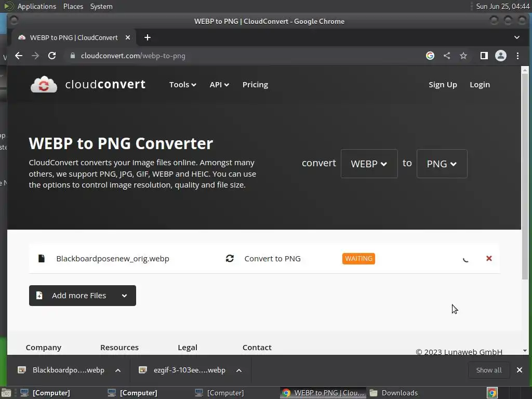This screenshot has width=532, height=399.
Task: Click the CloudConvert cloud logo icon
Action: coord(44,85)
